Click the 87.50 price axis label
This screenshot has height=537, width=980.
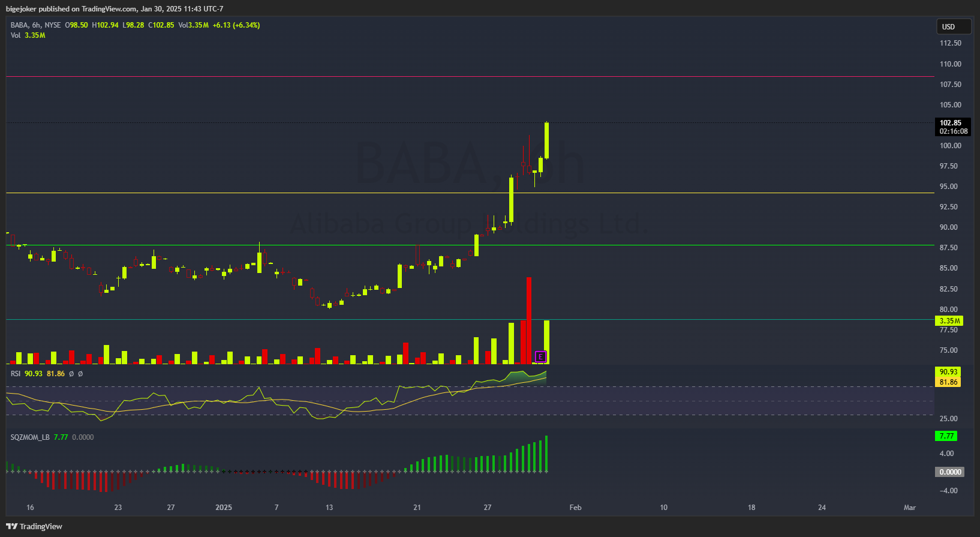coord(948,248)
